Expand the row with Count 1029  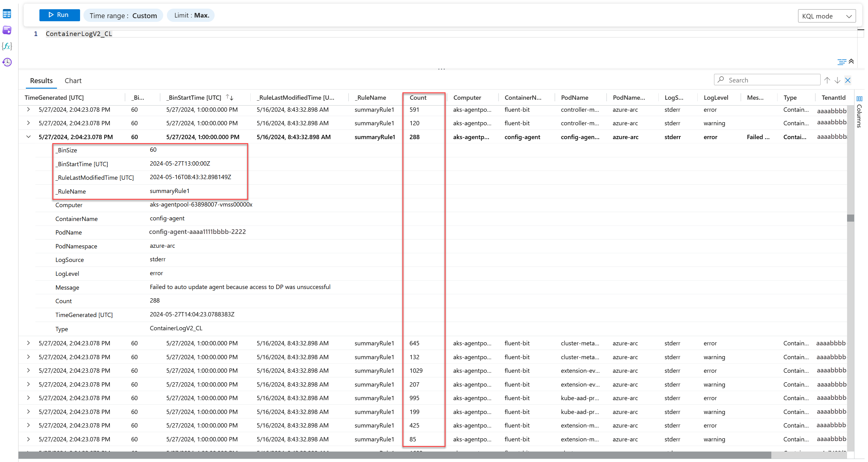click(28, 371)
